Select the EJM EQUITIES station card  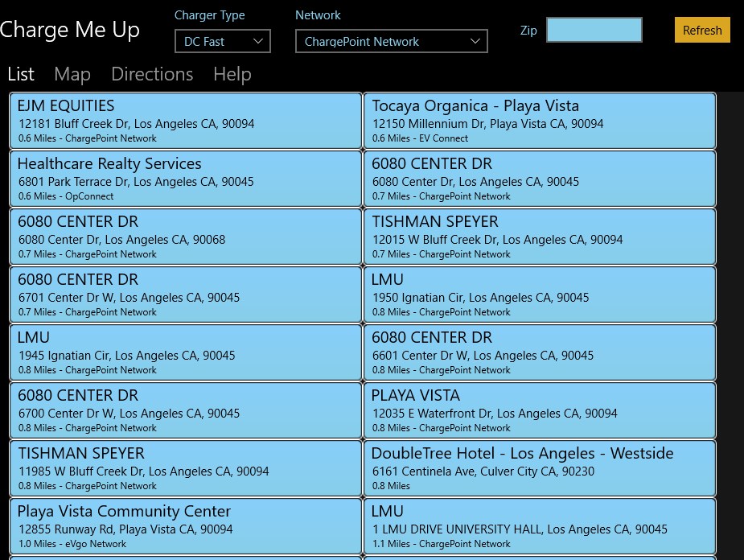(x=186, y=121)
